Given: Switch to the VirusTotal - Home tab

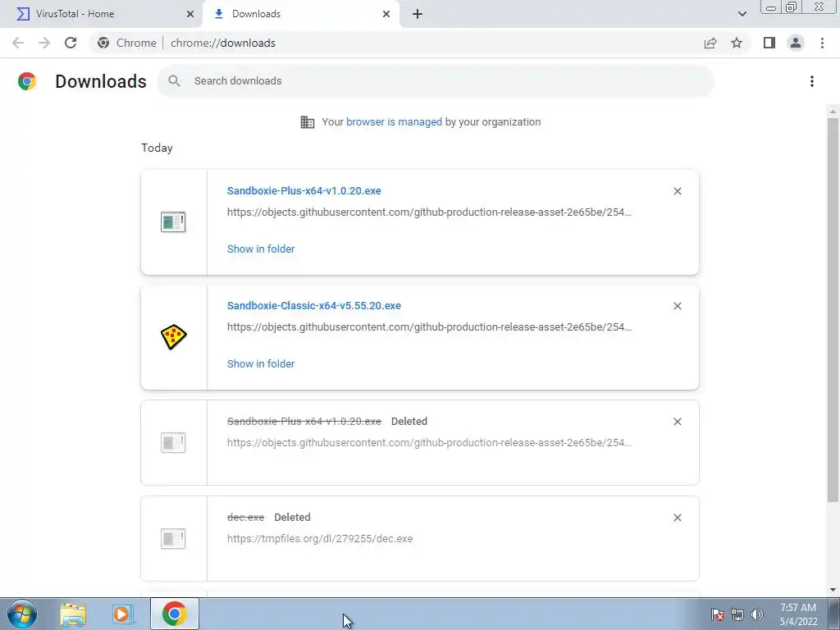Looking at the screenshot, I should point(102,14).
